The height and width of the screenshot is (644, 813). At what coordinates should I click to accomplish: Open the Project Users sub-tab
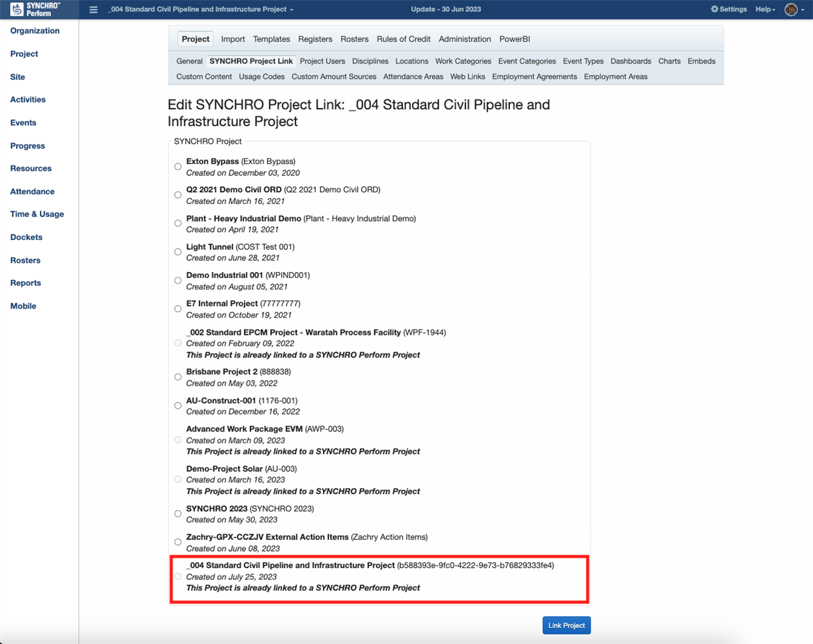[x=322, y=61]
